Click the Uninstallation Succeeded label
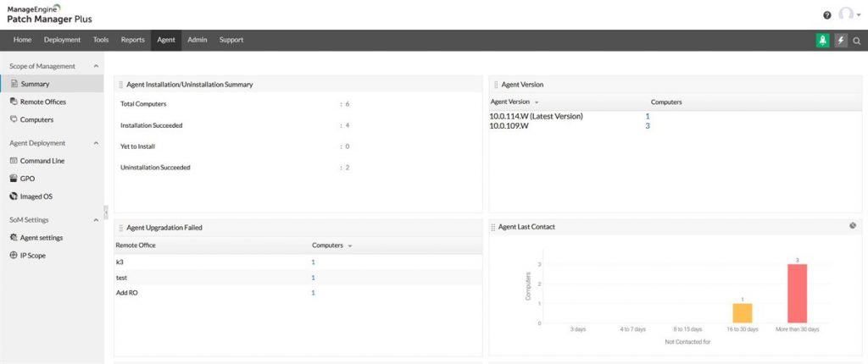The height and width of the screenshot is (364, 868). (156, 167)
